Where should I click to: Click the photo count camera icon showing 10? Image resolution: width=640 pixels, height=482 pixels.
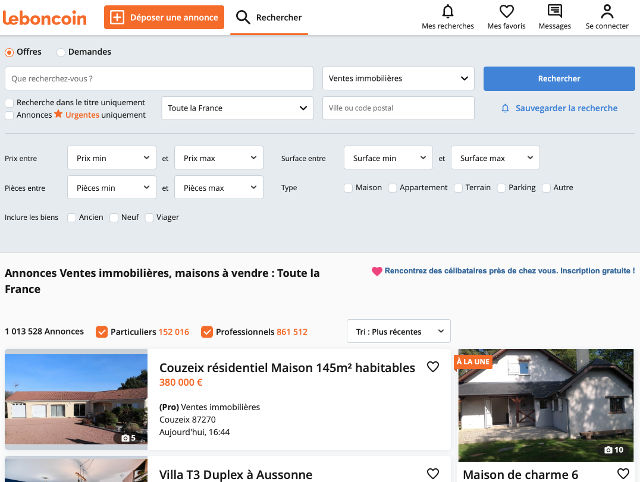click(608, 450)
